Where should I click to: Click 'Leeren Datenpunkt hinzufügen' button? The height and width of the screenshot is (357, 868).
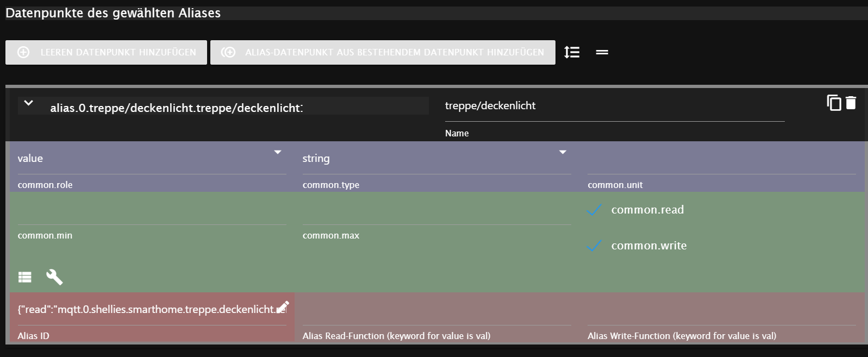106,52
